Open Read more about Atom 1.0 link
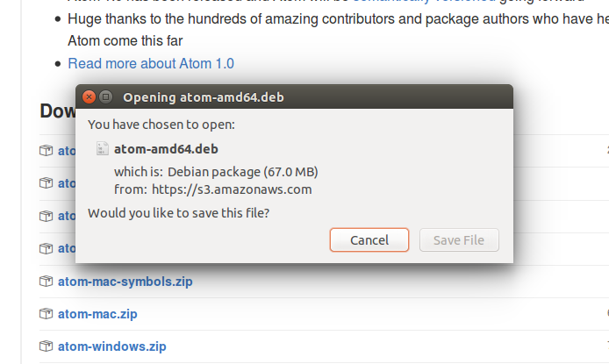609x364 pixels. [151, 63]
